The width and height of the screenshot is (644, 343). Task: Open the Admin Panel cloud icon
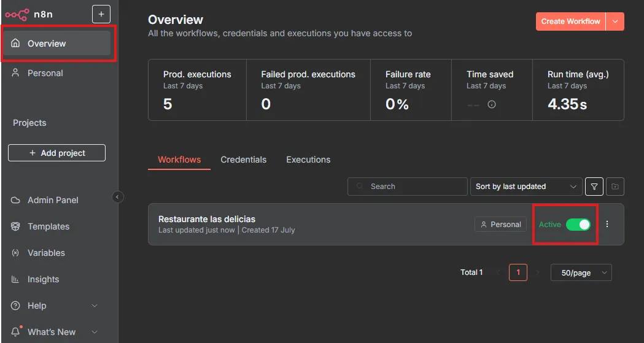click(15, 200)
